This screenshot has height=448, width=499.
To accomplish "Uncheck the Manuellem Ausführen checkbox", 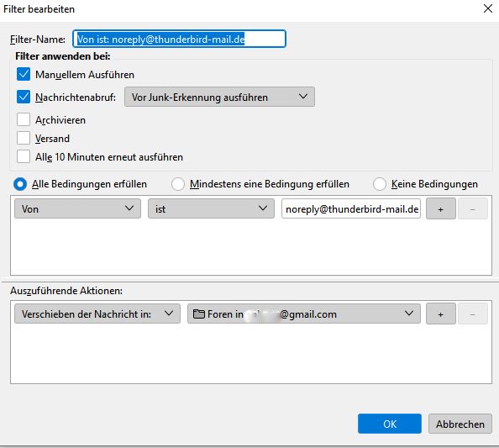I will tap(24, 74).
